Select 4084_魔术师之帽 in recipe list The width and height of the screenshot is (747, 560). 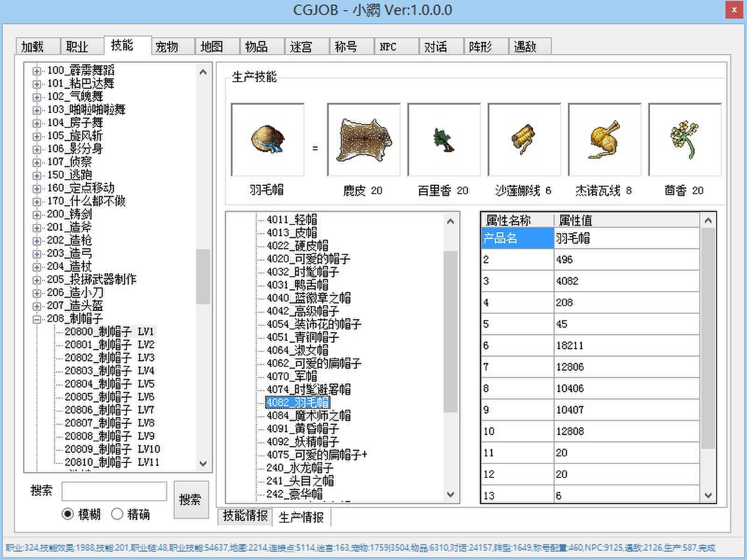coord(308,415)
